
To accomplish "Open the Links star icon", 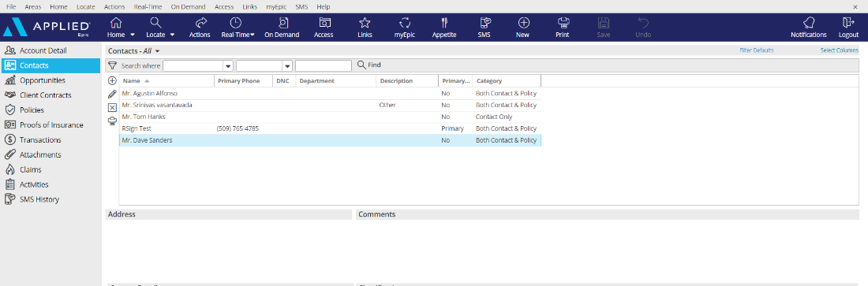I will 365,23.
